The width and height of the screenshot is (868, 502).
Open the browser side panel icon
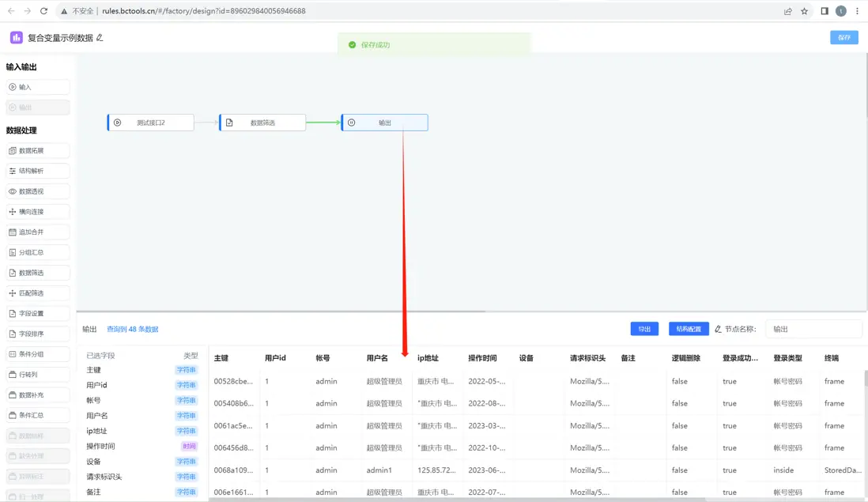point(825,11)
